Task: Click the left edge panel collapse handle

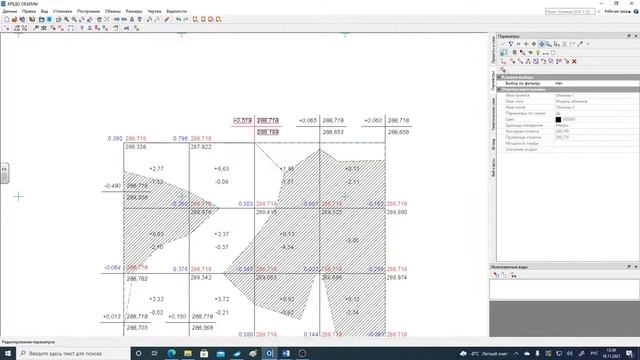Action: click(x=4, y=173)
